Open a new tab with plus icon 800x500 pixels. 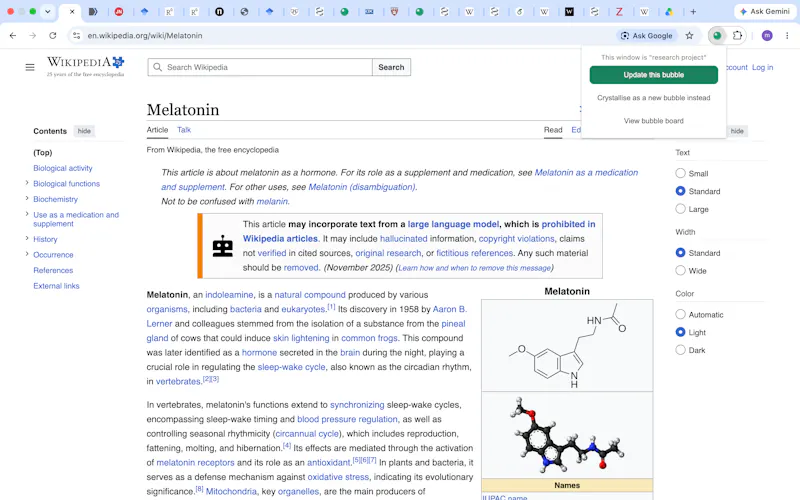pos(693,12)
